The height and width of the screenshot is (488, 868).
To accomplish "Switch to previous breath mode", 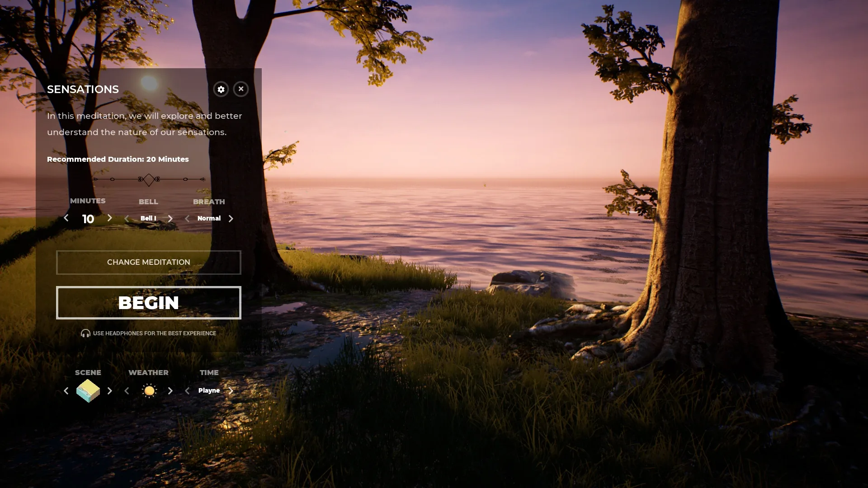I will click(187, 219).
